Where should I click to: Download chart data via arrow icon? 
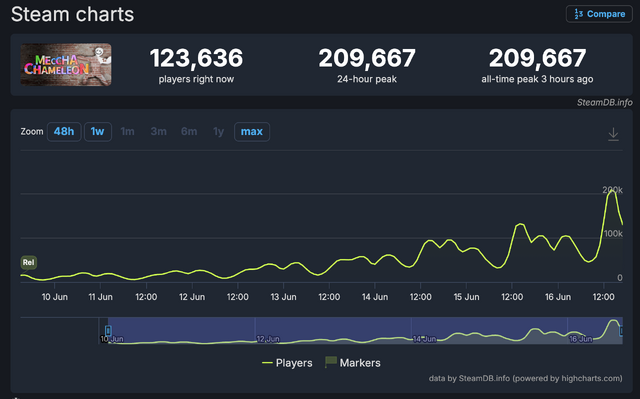(613, 134)
